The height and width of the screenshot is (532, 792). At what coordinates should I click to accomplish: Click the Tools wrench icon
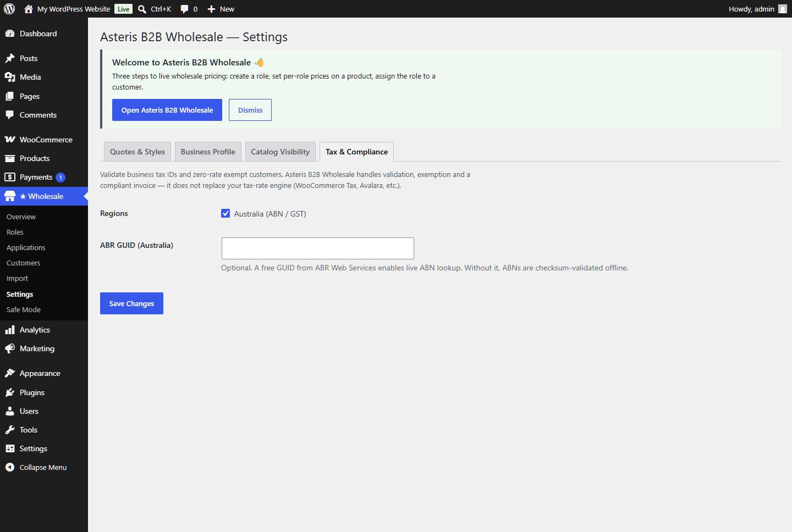point(10,430)
